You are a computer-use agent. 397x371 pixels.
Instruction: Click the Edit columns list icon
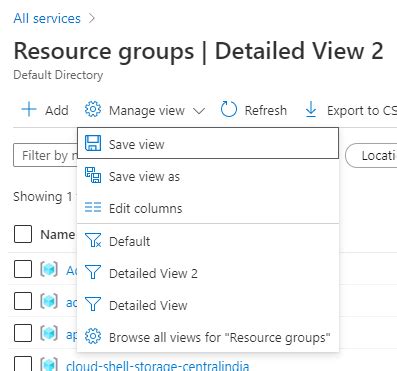93,207
